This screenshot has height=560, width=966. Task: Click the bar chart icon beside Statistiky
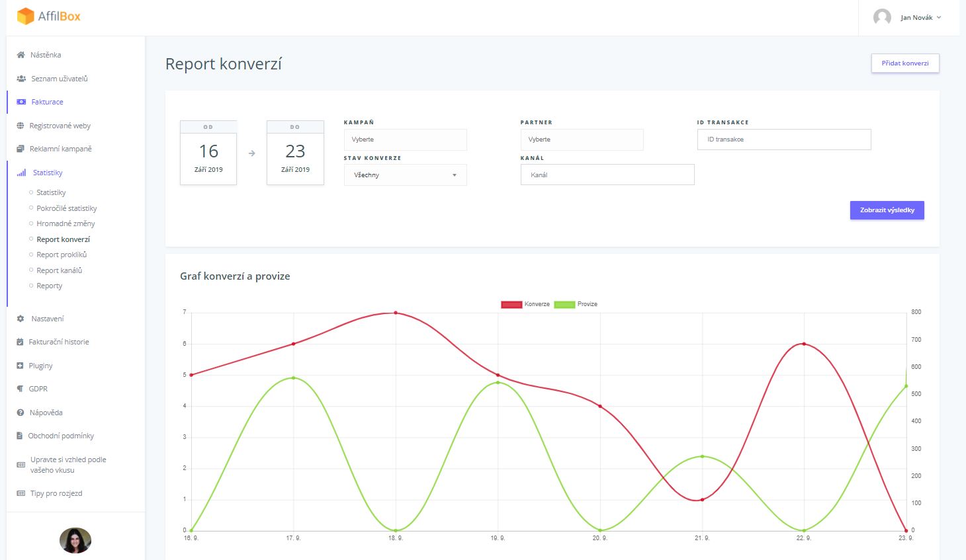[x=21, y=173]
